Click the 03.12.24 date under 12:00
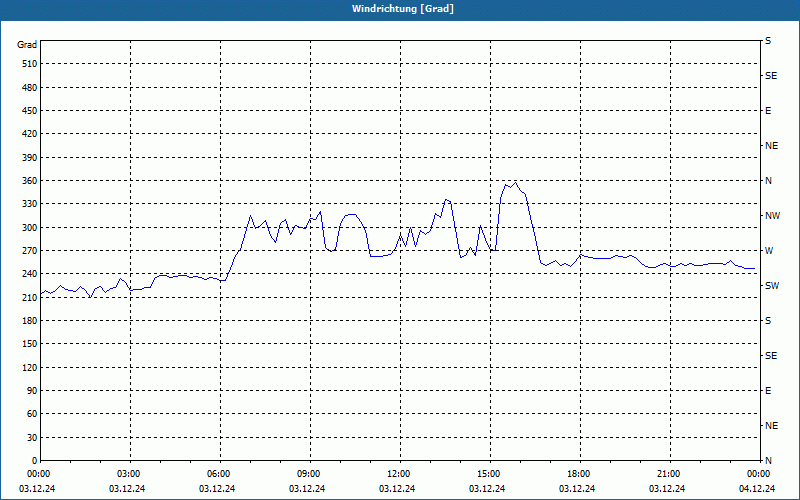The height and width of the screenshot is (500, 800). click(396, 489)
